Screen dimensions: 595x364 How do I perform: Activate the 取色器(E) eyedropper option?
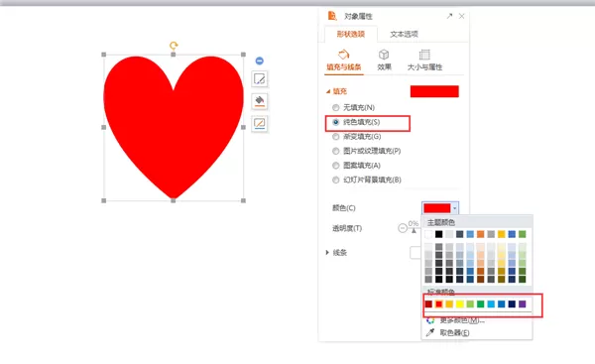coord(454,333)
